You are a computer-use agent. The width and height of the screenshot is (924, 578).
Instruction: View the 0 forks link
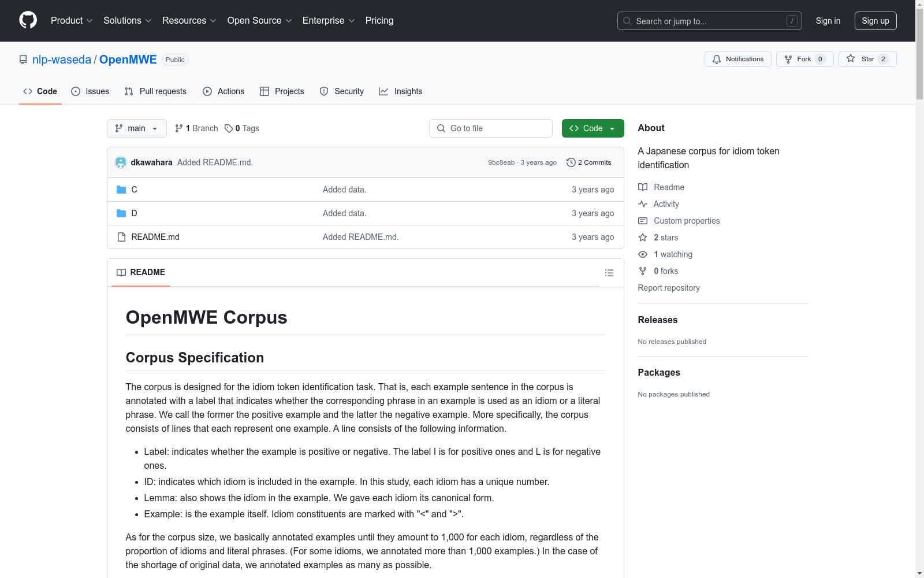point(658,271)
